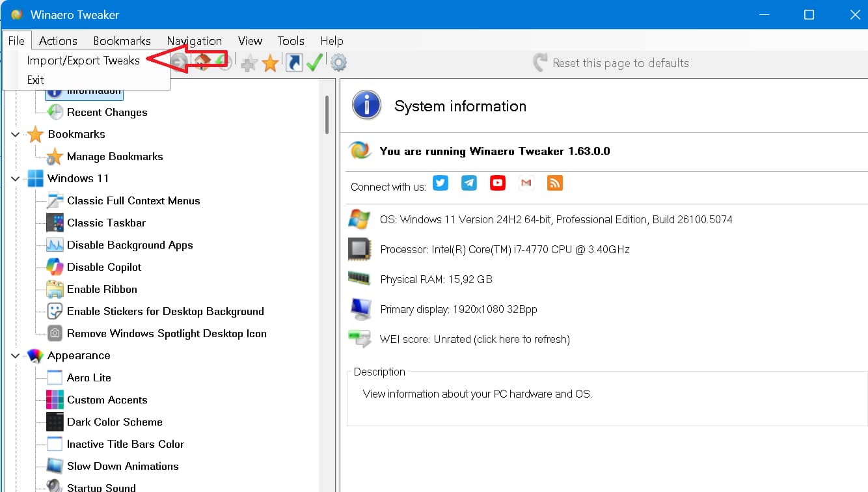Collapse the Bookmarks tree section
This screenshot has height=492, width=868.
pyautogui.click(x=16, y=135)
